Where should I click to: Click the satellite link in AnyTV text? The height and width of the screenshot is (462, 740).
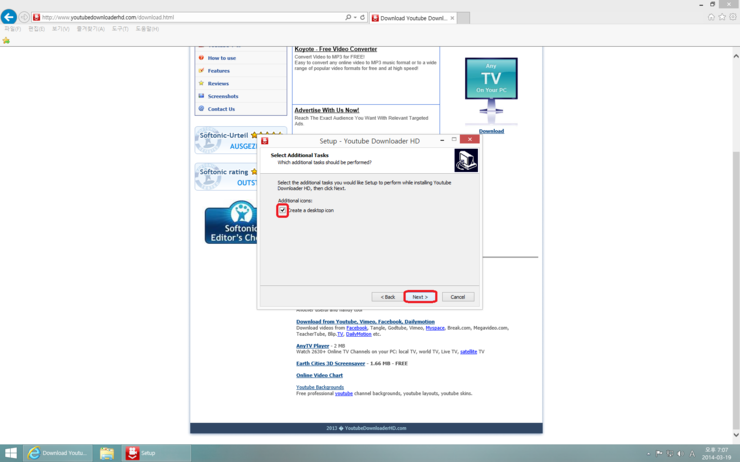pos(468,352)
